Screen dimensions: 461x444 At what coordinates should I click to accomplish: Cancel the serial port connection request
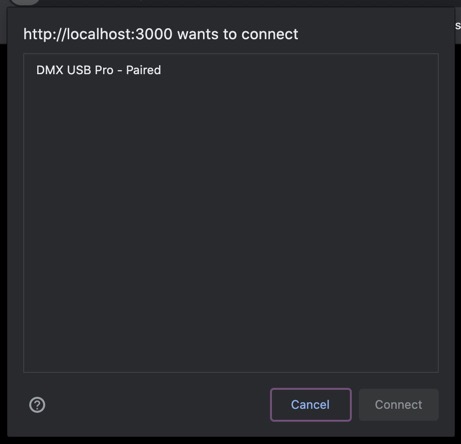tap(311, 405)
